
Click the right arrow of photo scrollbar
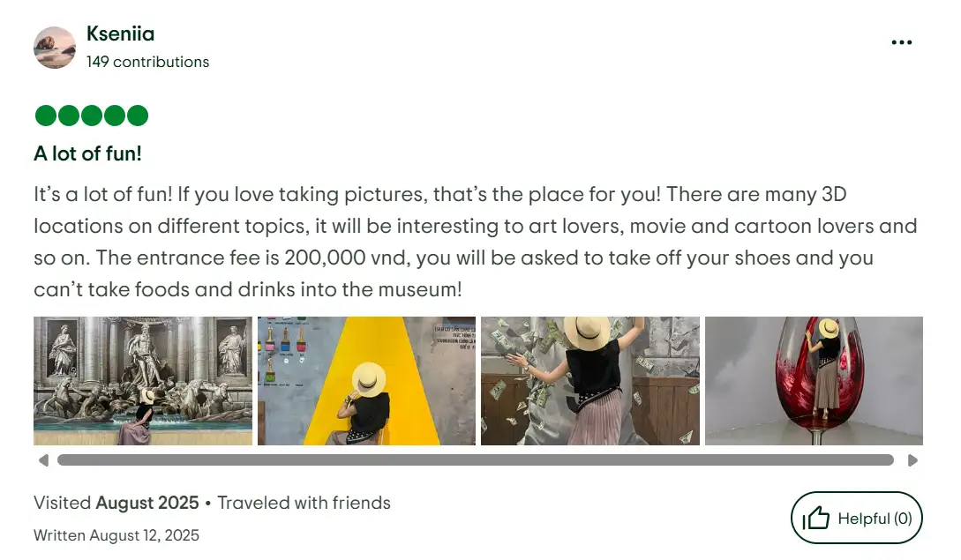[912, 460]
